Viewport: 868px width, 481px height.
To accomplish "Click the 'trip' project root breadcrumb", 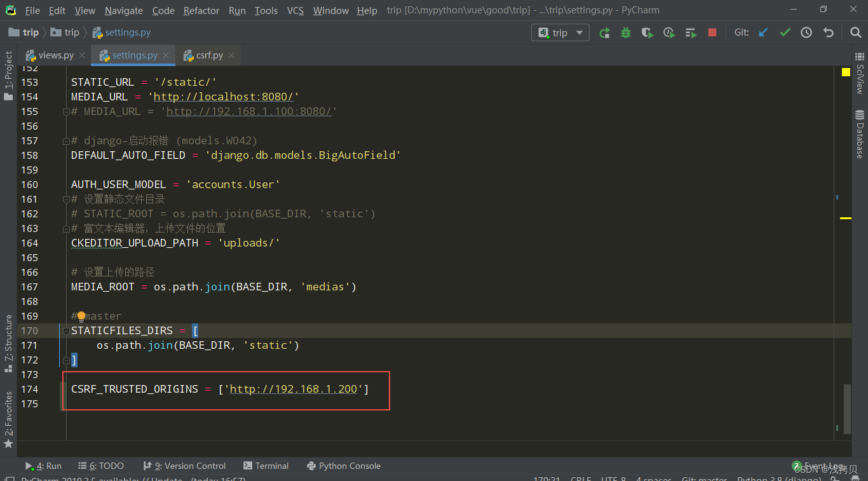I will point(24,32).
